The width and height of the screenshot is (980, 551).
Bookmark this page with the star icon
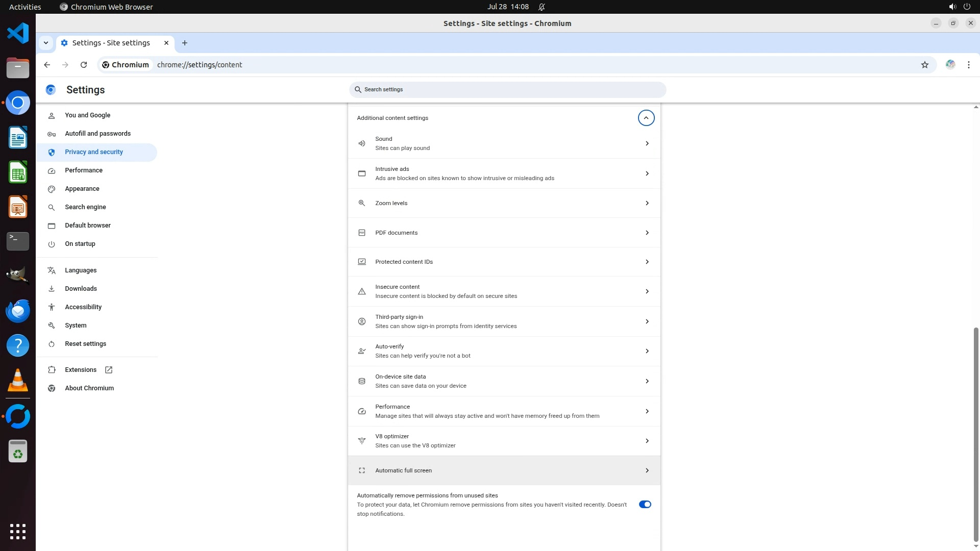pyautogui.click(x=924, y=65)
